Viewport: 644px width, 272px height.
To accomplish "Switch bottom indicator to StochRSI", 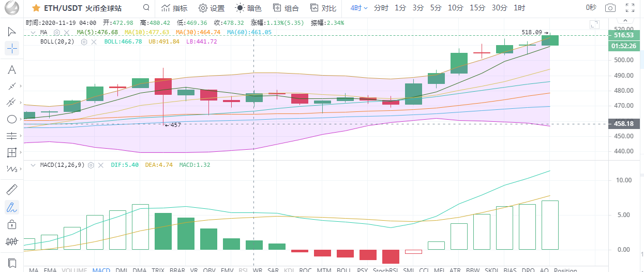I will pyautogui.click(x=385, y=270).
